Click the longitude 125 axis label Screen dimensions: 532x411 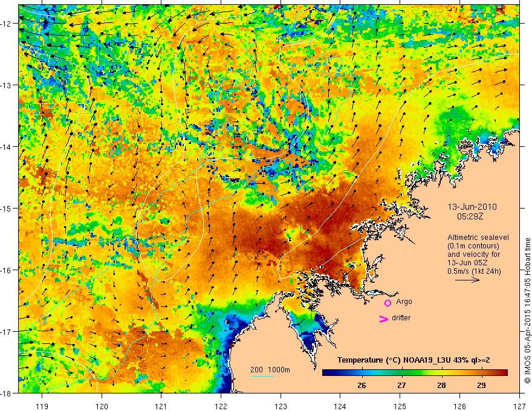tap(400, 406)
